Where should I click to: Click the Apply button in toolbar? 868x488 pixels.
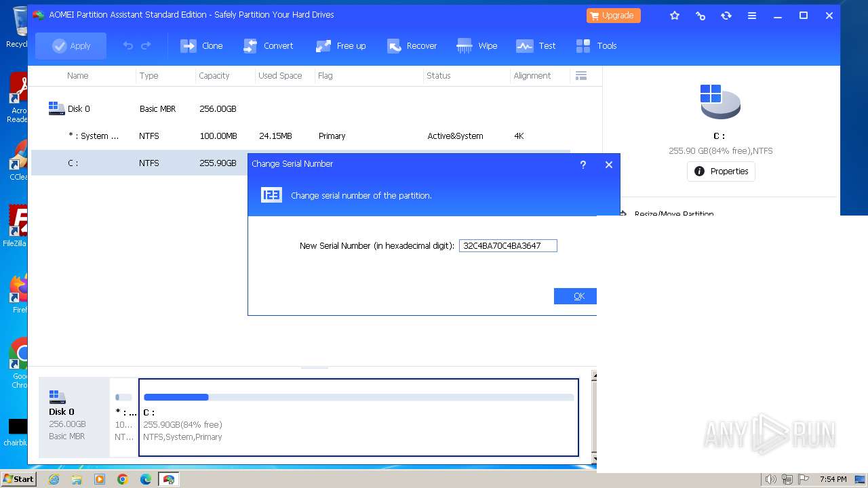pos(71,45)
